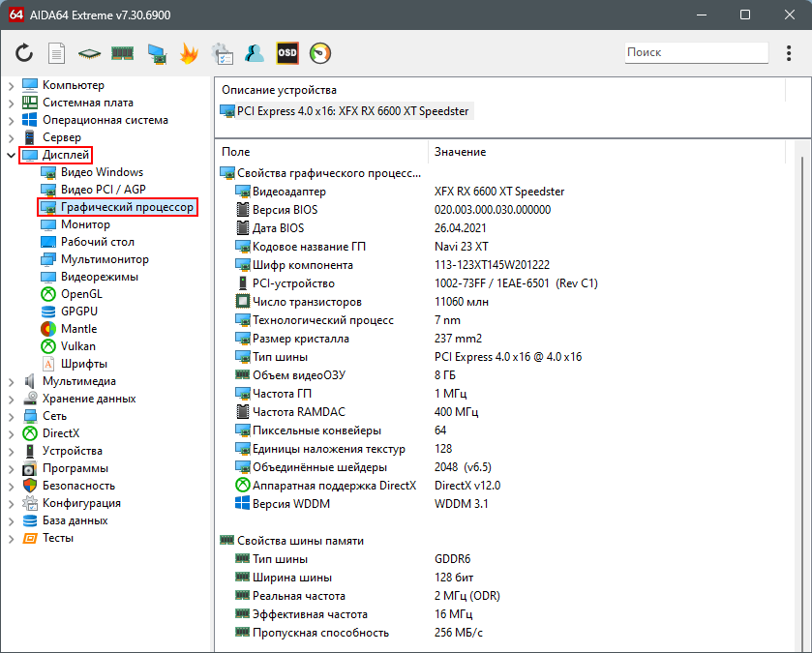Expand the DirectX tree node
The width and height of the screenshot is (812, 653).
click(11, 434)
